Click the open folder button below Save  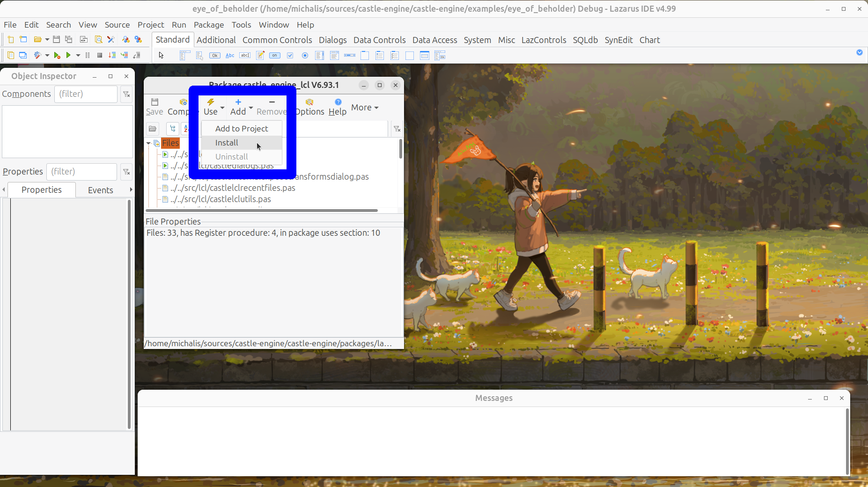tap(153, 129)
